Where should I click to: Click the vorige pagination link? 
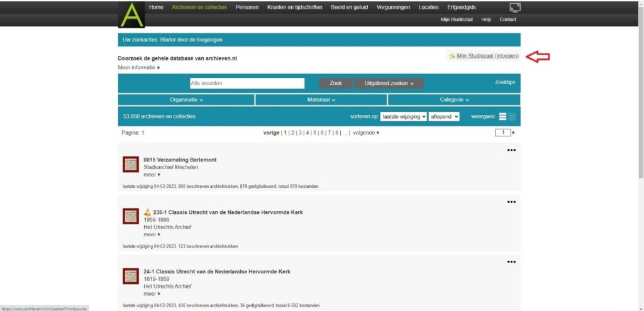pyautogui.click(x=271, y=133)
